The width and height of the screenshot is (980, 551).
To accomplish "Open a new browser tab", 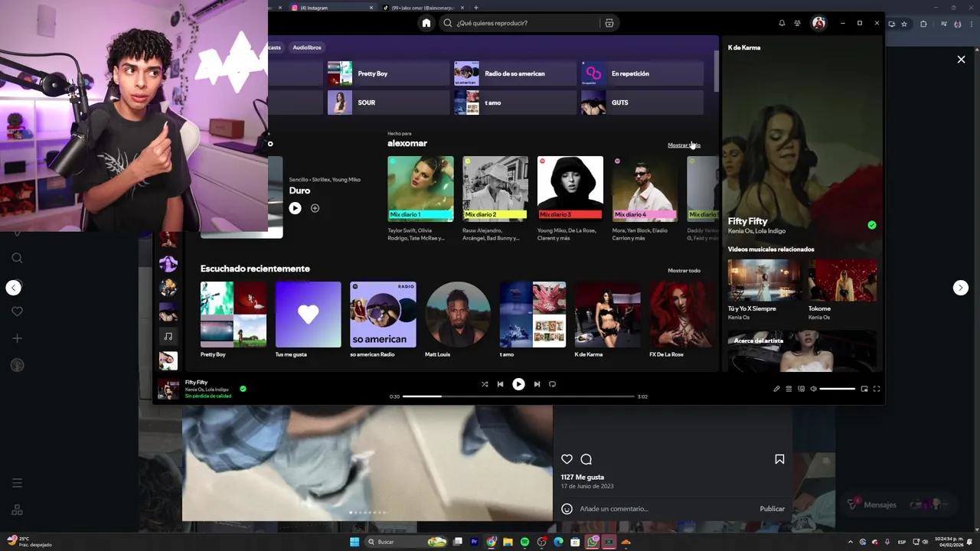I will (x=476, y=8).
